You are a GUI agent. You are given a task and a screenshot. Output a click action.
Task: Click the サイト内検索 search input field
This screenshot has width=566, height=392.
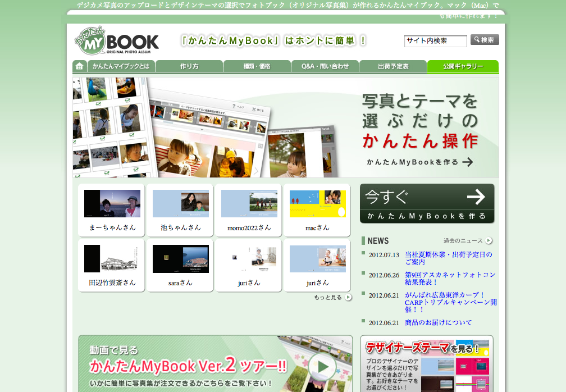435,41
